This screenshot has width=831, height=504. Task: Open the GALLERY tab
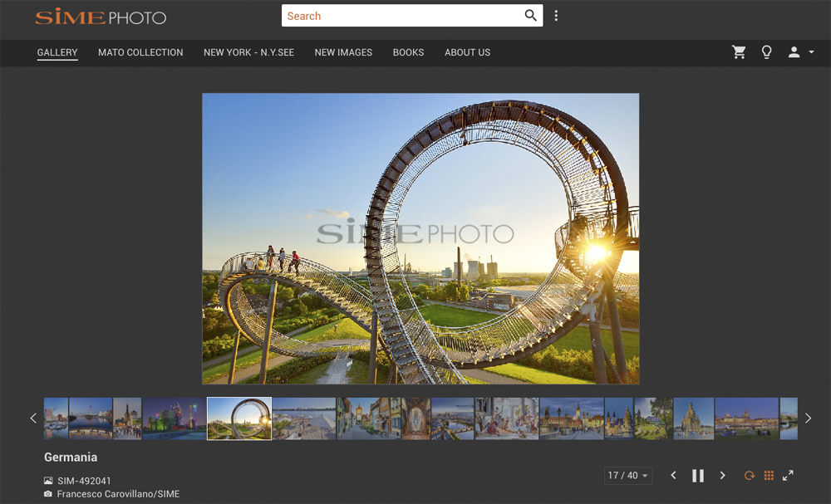tap(57, 52)
